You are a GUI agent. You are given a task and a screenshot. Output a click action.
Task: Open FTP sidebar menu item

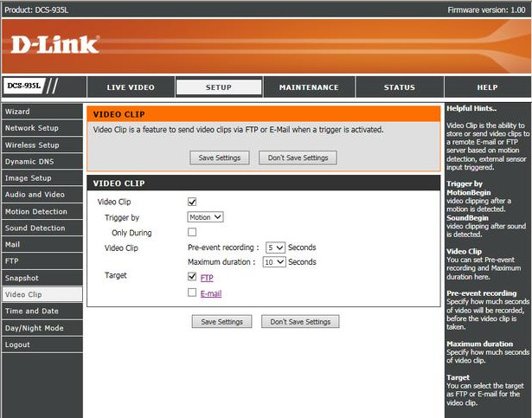pos(42,261)
